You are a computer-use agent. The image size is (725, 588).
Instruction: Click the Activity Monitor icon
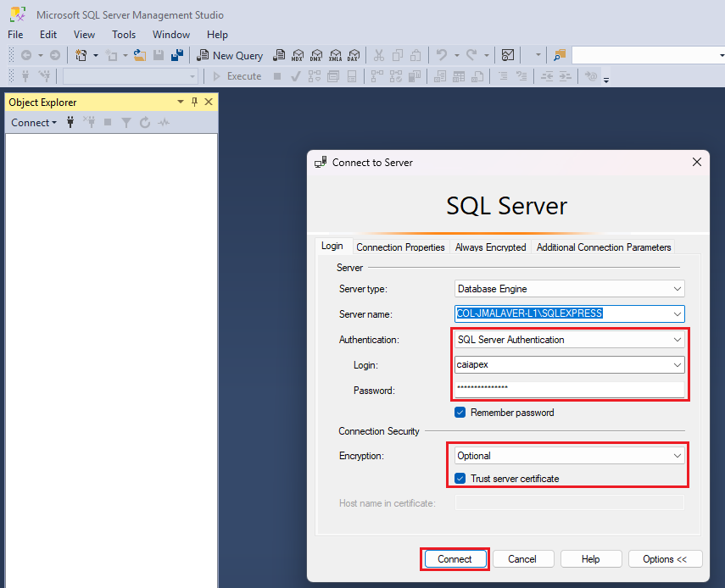pos(508,55)
